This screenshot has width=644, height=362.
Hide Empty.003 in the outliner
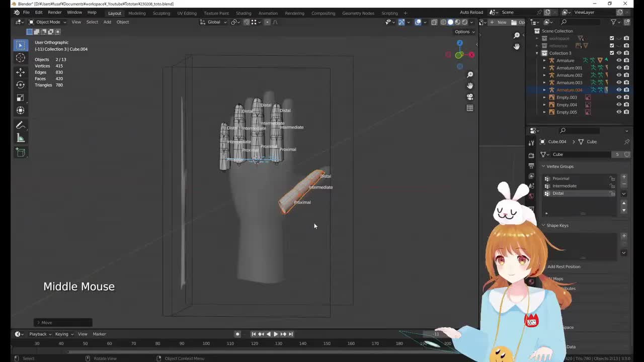coord(619,97)
